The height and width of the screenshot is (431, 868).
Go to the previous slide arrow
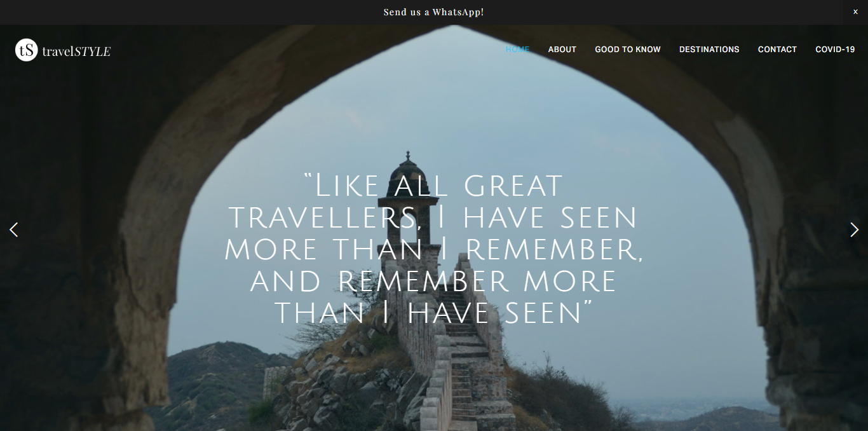point(14,229)
